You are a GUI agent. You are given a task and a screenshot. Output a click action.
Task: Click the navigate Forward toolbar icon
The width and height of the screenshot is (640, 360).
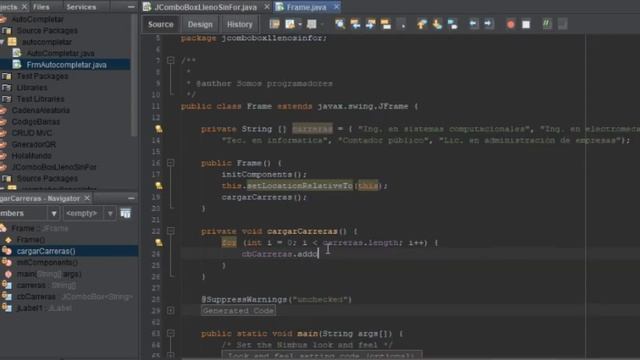click(x=311, y=24)
